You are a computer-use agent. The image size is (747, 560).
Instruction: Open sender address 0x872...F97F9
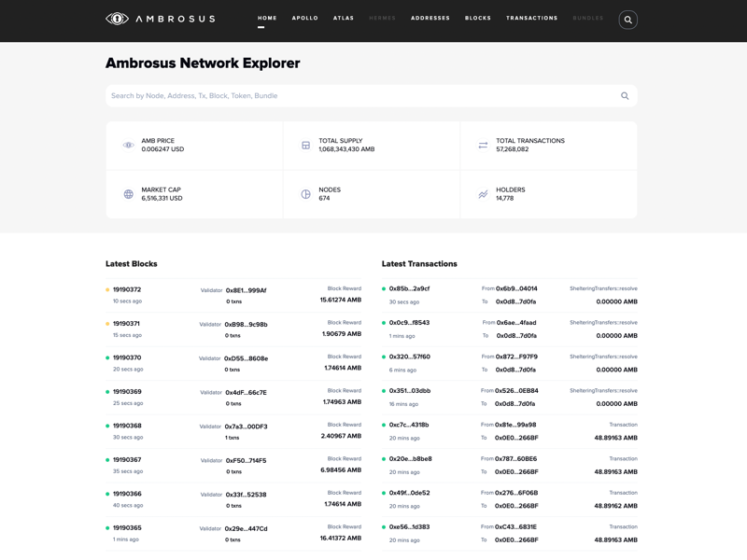click(516, 357)
